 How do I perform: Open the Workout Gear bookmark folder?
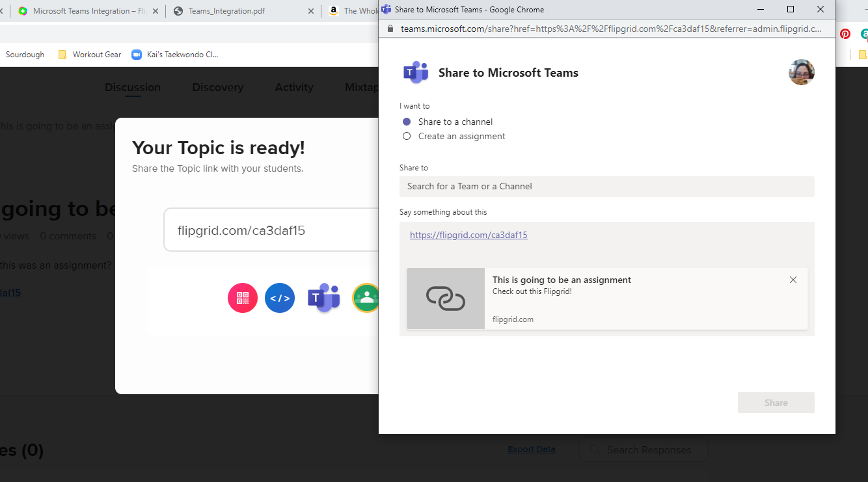[x=90, y=55]
